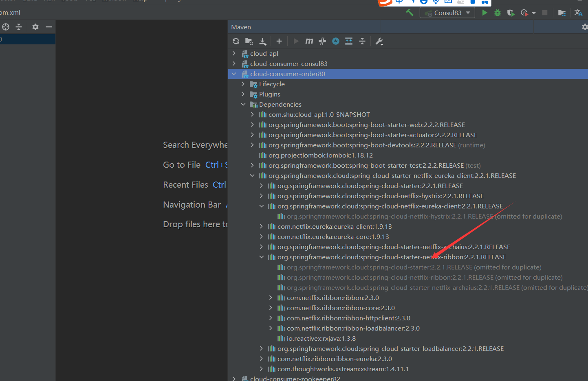This screenshot has height=381, width=588.
Task: Toggle Offline Mode in the Maven toolbar
Action: (322, 41)
